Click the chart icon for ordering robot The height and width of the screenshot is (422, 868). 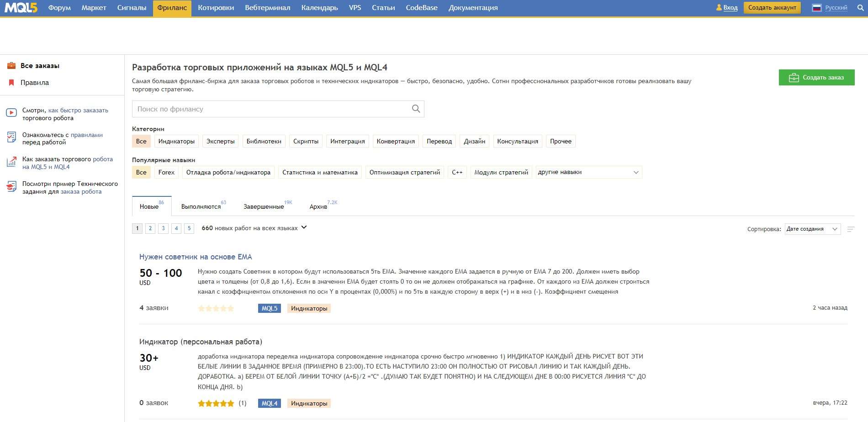[11, 161]
